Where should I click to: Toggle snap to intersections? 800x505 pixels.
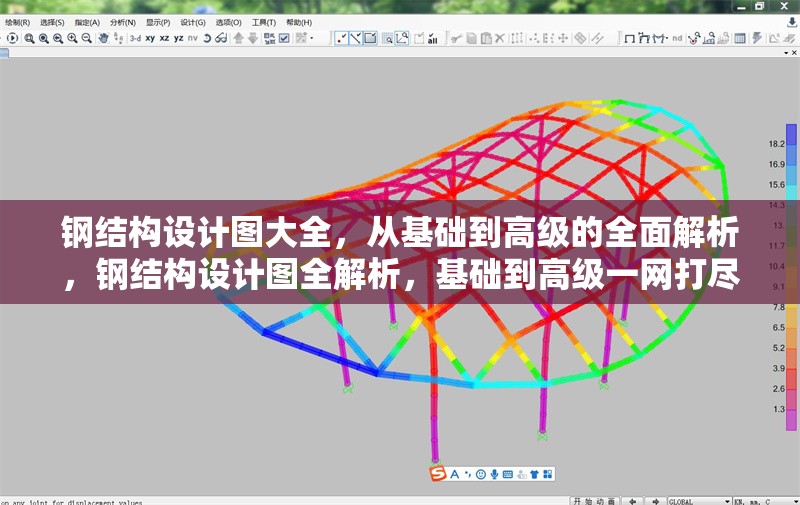pos(370,38)
